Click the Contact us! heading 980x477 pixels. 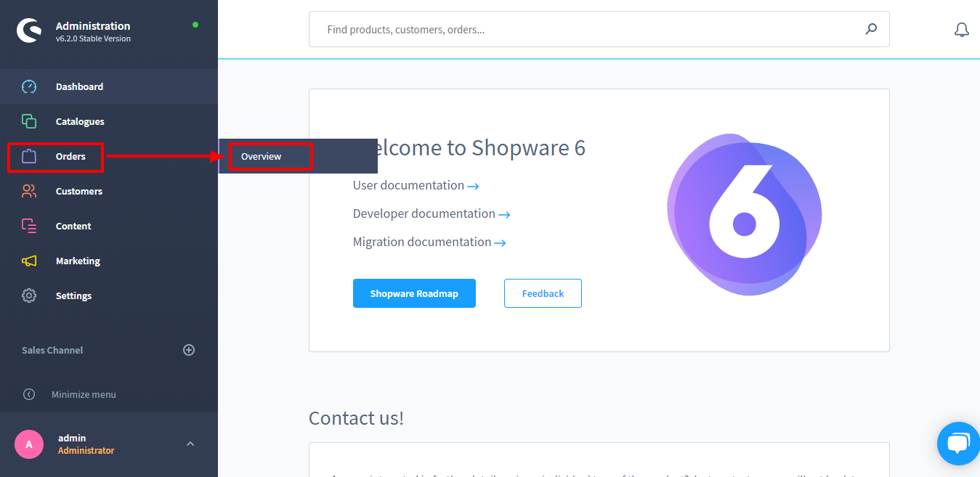[x=356, y=418]
